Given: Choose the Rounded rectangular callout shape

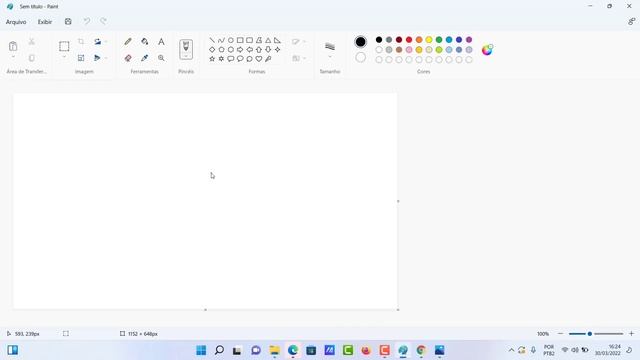Looking at the screenshot, I should 231,59.
